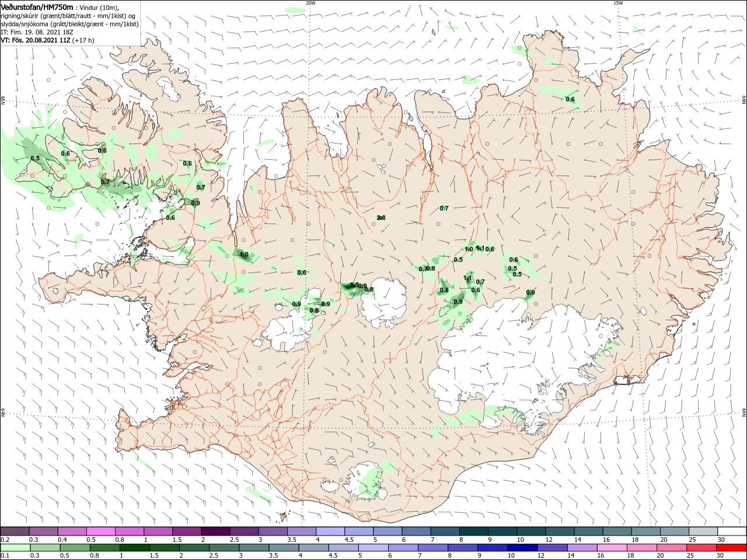Click the pale lavender snow legend swatch labeled 4
This screenshot has width=747, height=560.
(329, 531)
